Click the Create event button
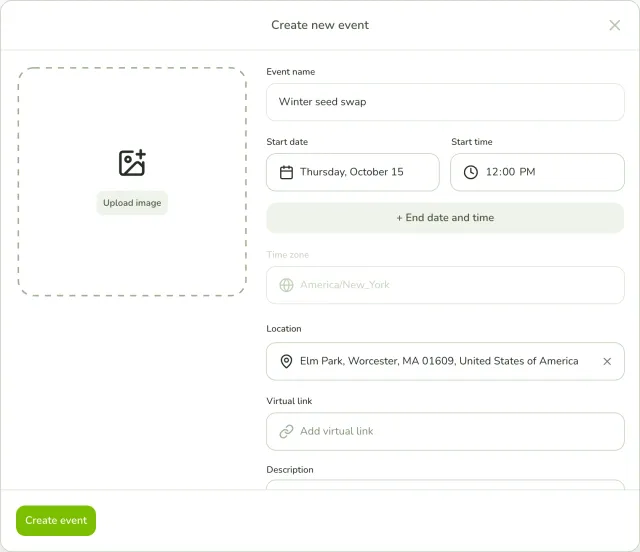 point(56,521)
